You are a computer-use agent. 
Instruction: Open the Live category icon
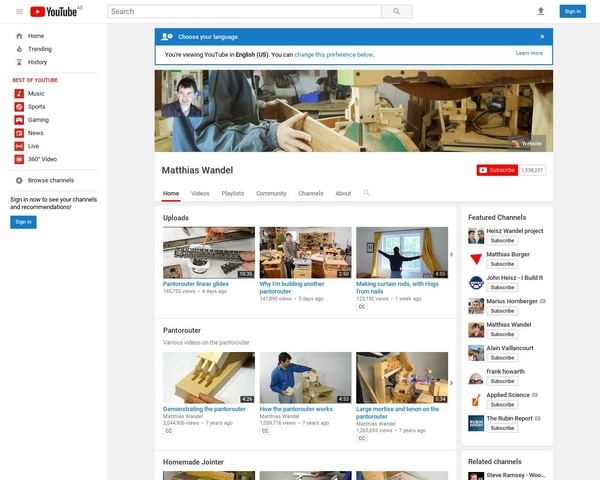pyautogui.click(x=19, y=146)
